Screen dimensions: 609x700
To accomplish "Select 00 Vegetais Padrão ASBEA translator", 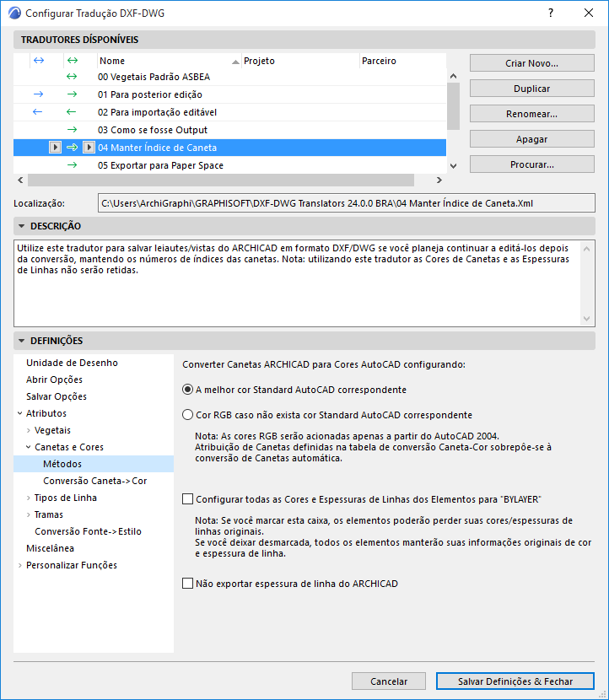I will (x=230, y=77).
